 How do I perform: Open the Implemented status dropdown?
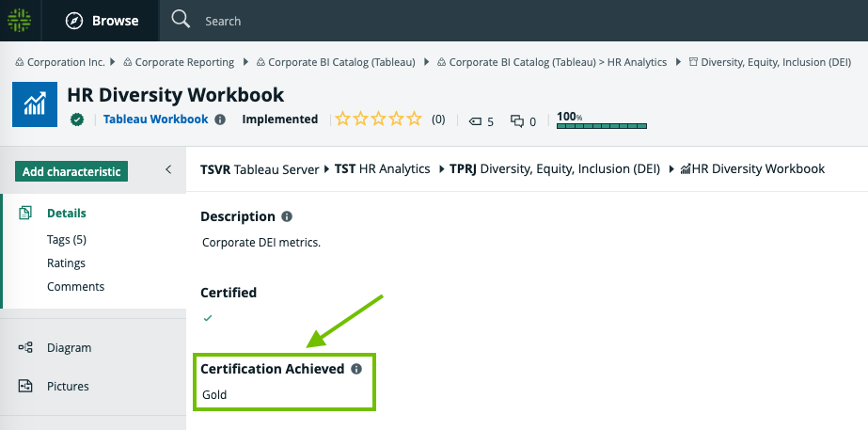(x=279, y=119)
